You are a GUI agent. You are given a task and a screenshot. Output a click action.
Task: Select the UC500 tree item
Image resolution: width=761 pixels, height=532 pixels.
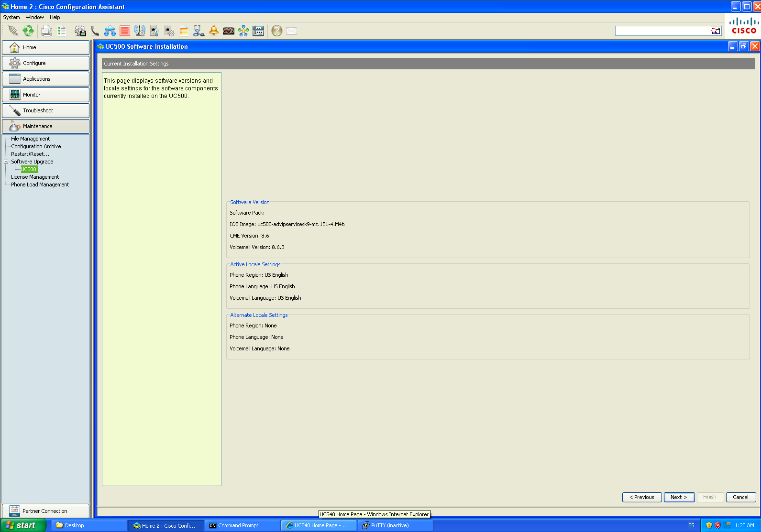(x=29, y=169)
